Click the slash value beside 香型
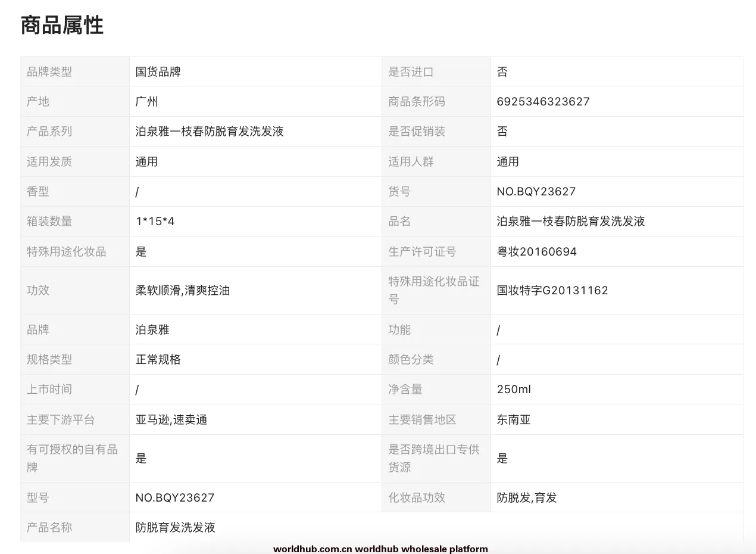The height and width of the screenshot is (554, 756). 138,192
